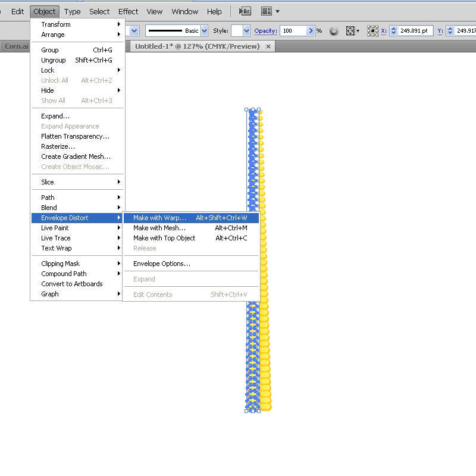
Task: Click the Recolor Artwork wheel icon
Action: coord(334,31)
